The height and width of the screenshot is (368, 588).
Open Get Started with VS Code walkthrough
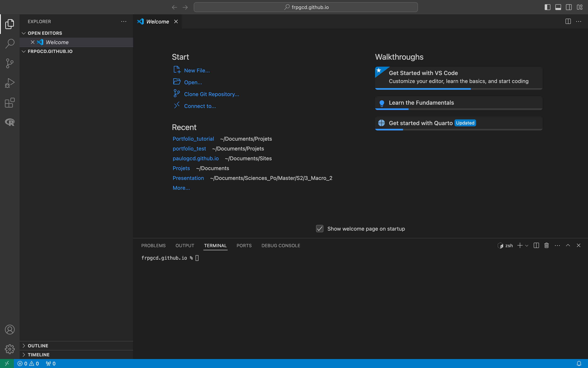[x=459, y=78]
